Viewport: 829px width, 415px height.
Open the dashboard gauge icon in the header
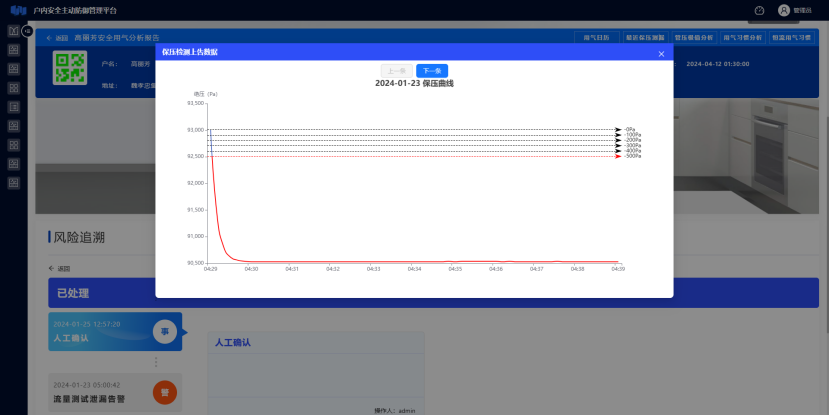[x=760, y=10]
